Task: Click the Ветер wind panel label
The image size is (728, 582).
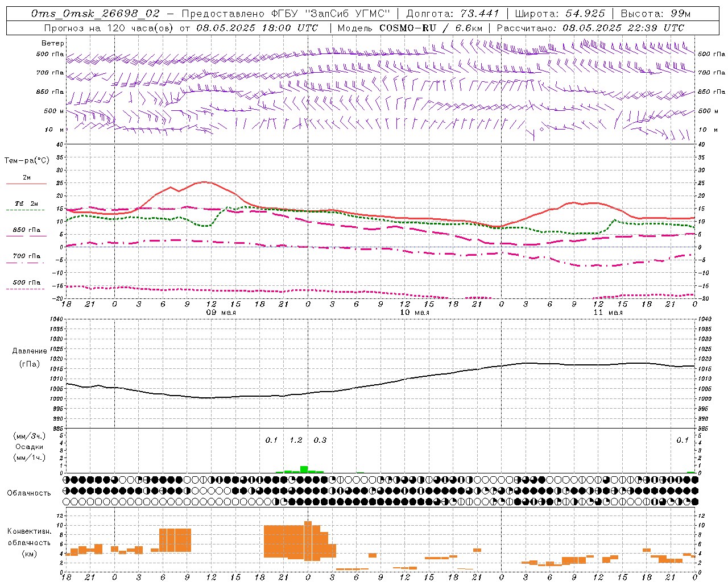Action: pos(53,43)
